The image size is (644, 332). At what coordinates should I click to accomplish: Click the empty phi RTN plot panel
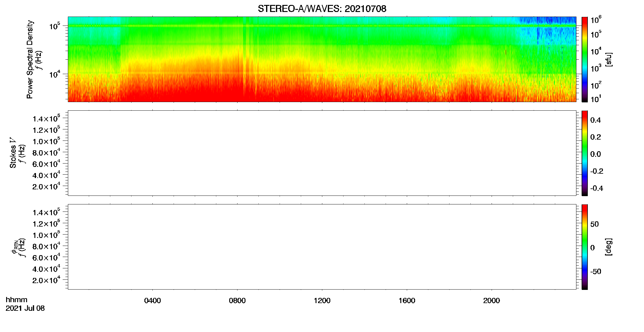[x=322, y=247]
